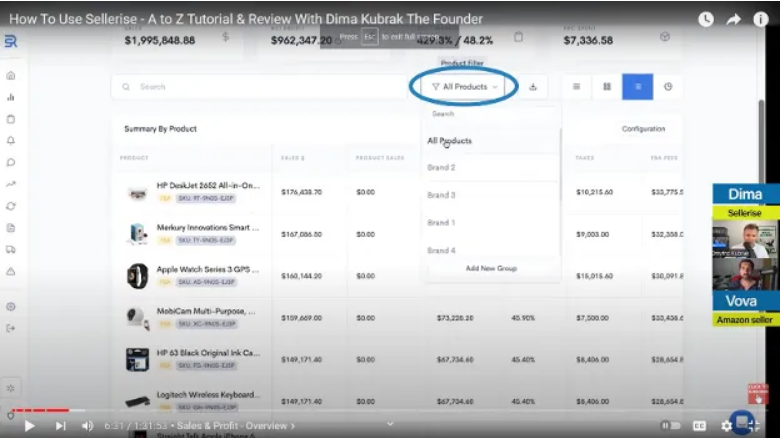
Task: Exit full screen mode
Action: click(754, 426)
